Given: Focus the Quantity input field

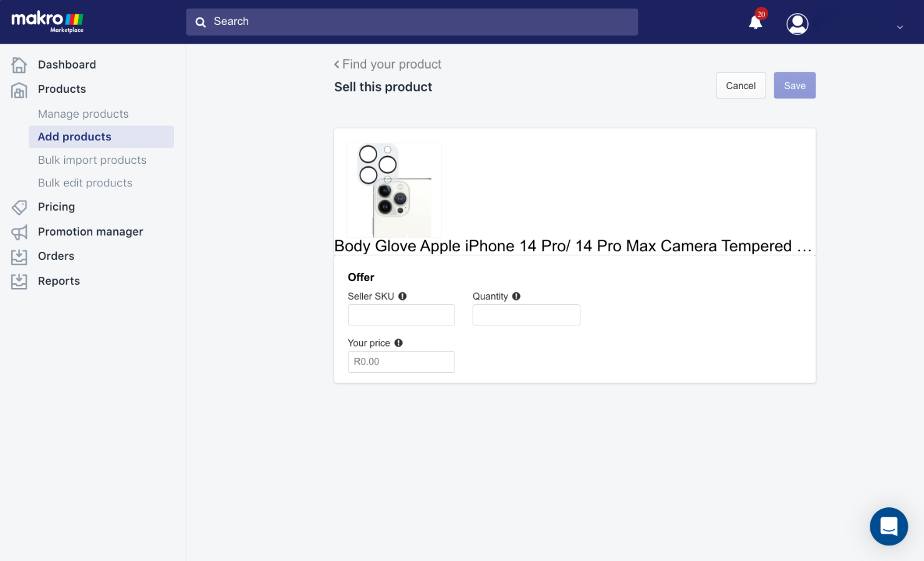Looking at the screenshot, I should (x=526, y=315).
